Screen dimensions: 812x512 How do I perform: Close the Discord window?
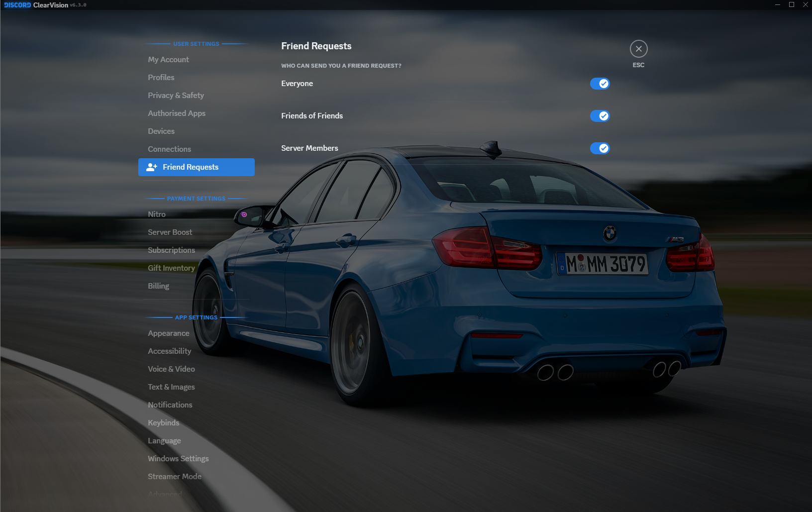pyautogui.click(x=806, y=4)
